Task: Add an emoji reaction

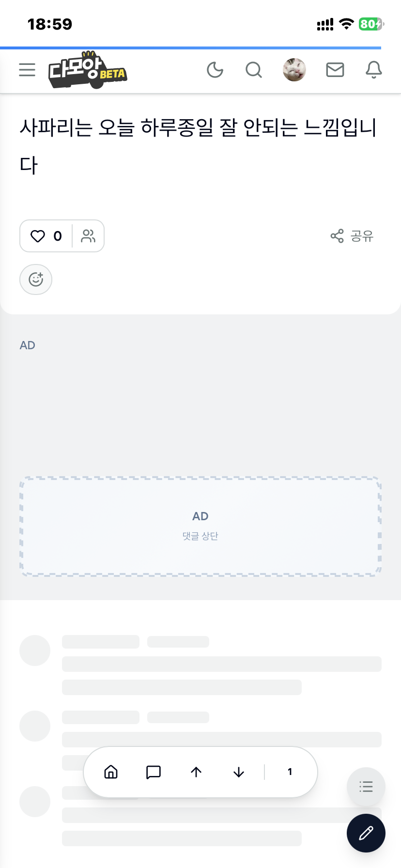Action: tap(36, 279)
